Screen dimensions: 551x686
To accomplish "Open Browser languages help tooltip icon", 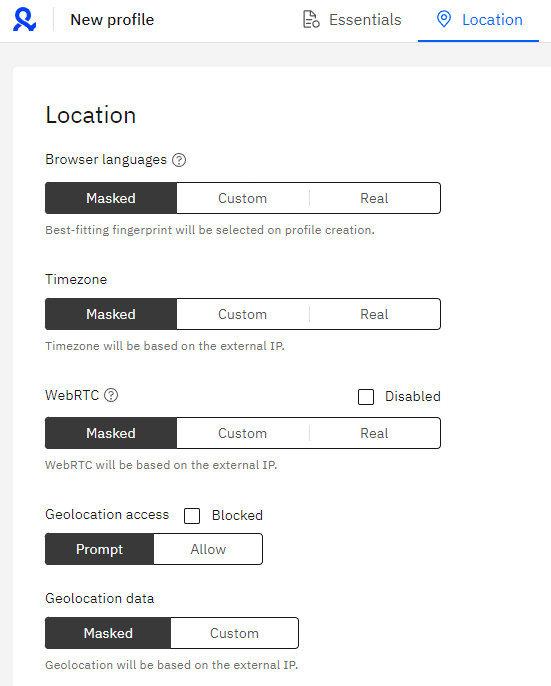I will coord(179,160).
